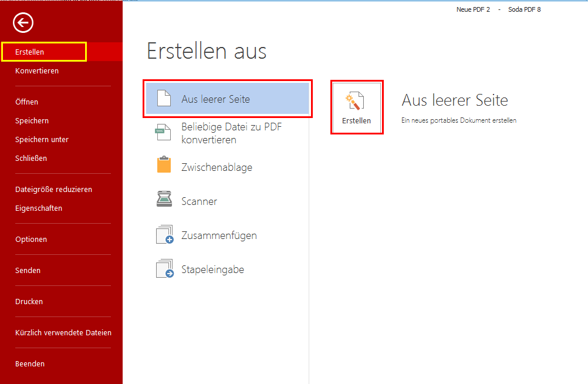Click the blank page icon for Aus leerer Seite

[164, 99]
